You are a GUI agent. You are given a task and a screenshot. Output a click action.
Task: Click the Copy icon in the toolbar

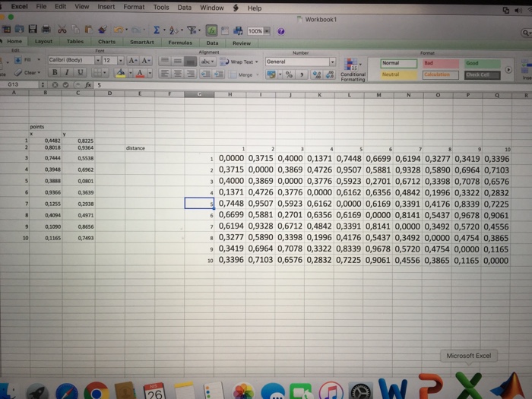pos(75,30)
